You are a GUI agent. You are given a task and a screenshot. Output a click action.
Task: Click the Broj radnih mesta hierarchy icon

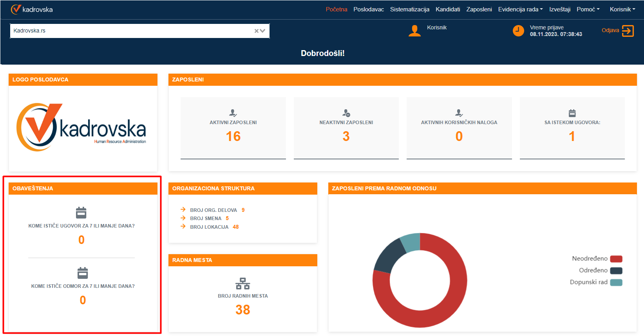242,284
